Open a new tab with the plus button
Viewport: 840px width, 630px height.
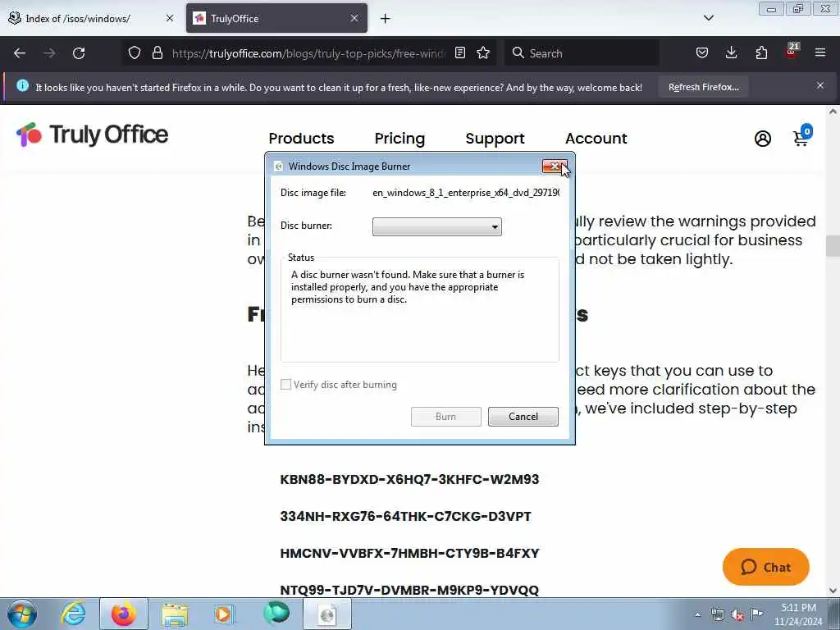[x=386, y=19]
